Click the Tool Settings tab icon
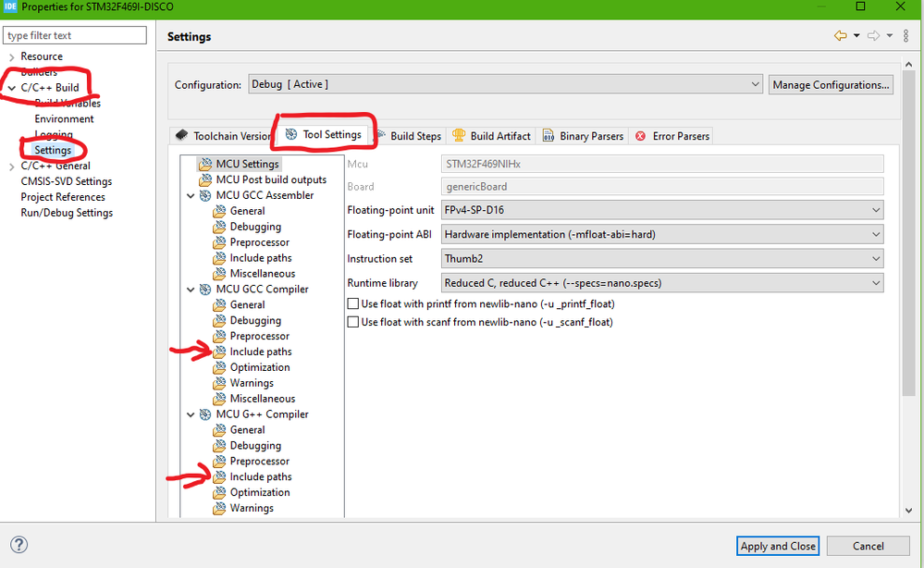The width and height of the screenshot is (924, 568). 291,134
